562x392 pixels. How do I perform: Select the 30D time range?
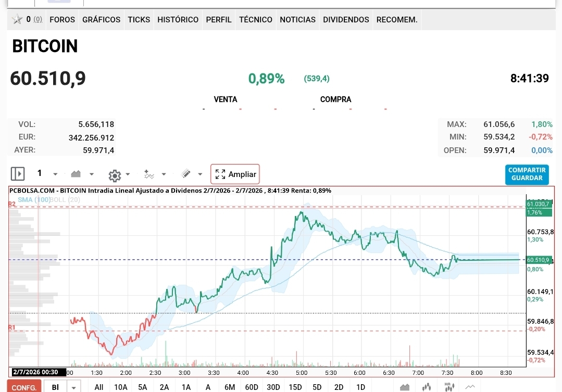point(273,387)
